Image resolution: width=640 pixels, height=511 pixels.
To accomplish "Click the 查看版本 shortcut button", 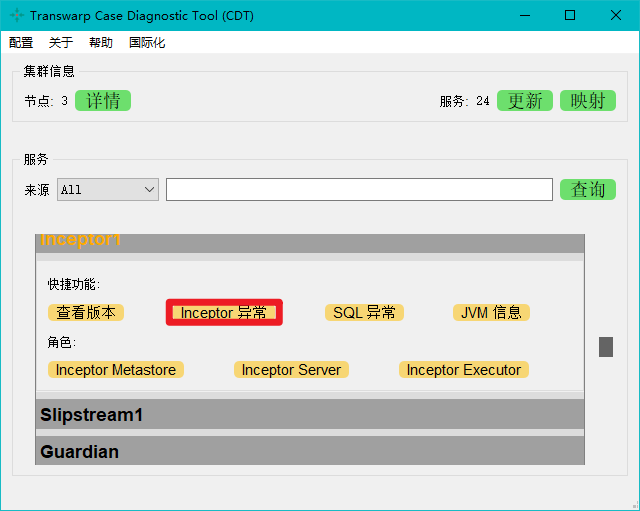I will pyautogui.click(x=86, y=313).
